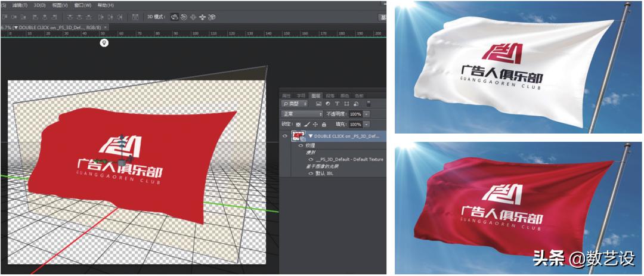Image resolution: width=644 pixels, height=276 pixels.
Task: Toggle lock position icon
Action: click(x=315, y=124)
